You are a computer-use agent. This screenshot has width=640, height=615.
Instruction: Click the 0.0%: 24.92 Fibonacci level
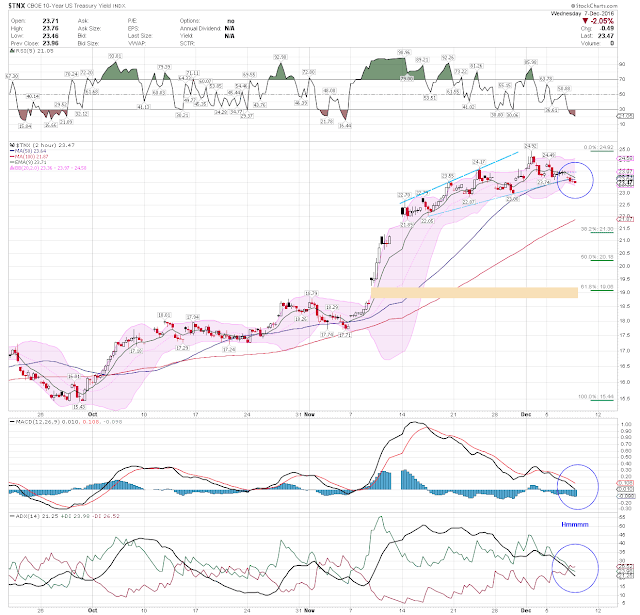pos(598,147)
